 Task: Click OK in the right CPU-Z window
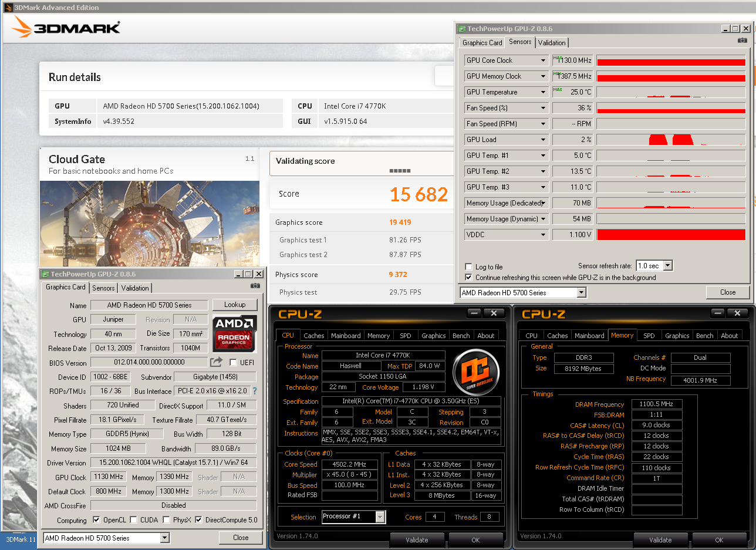click(719, 540)
